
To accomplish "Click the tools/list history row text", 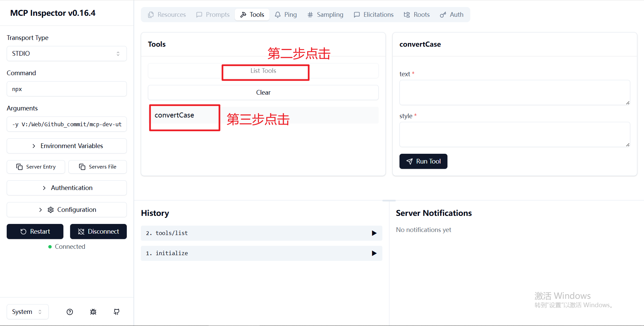I will click(167, 233).
